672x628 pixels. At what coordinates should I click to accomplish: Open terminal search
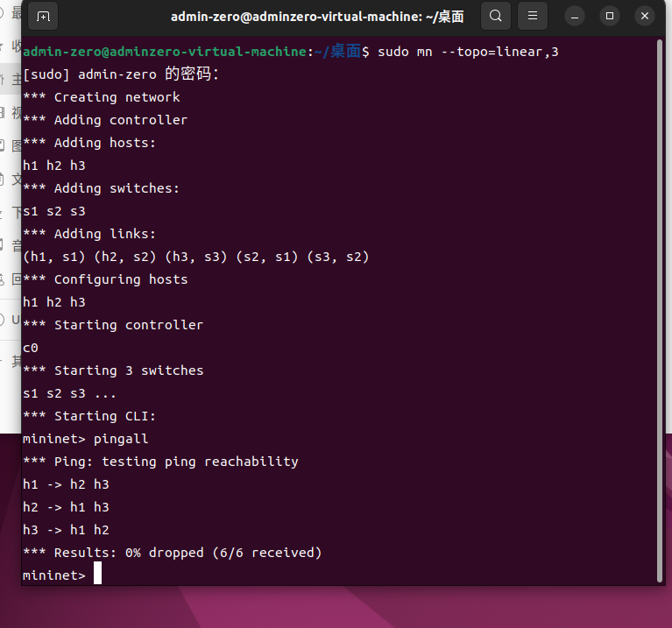[495, 17]
